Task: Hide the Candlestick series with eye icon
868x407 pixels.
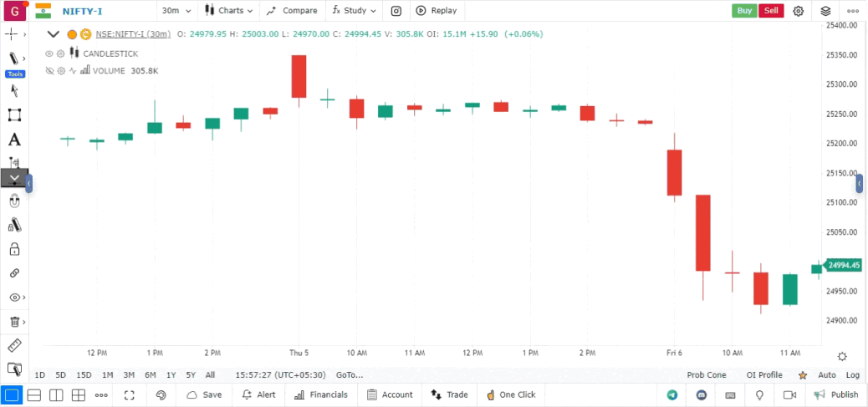Action: 49,53
